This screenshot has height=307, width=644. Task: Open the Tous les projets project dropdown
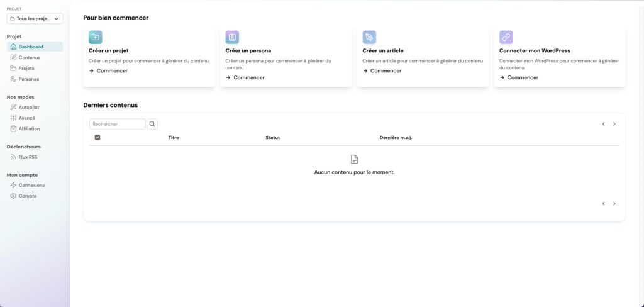35,18
